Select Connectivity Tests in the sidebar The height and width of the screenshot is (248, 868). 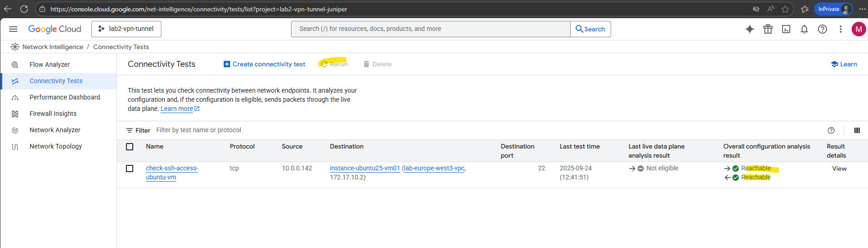(56, 81)
